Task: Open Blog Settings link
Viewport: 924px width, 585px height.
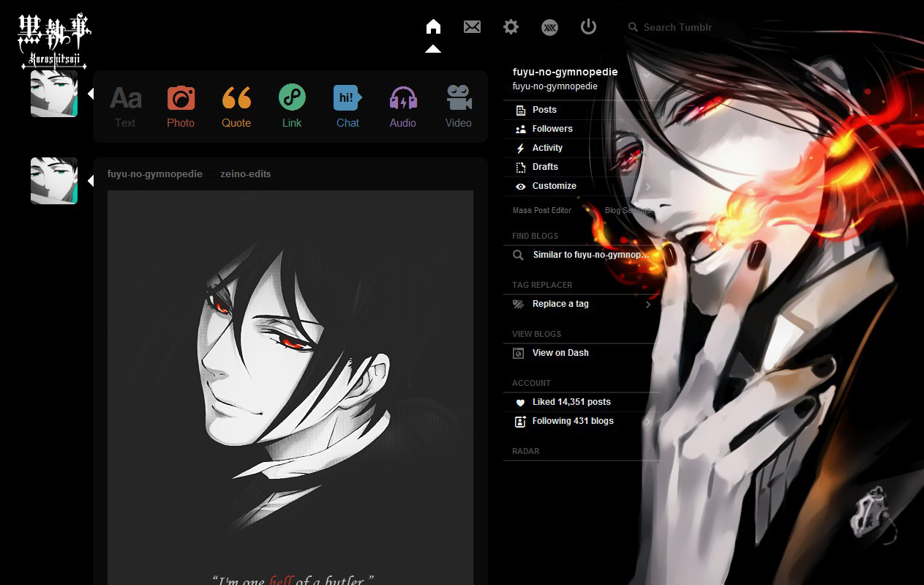Action: [x=628, y=210]
